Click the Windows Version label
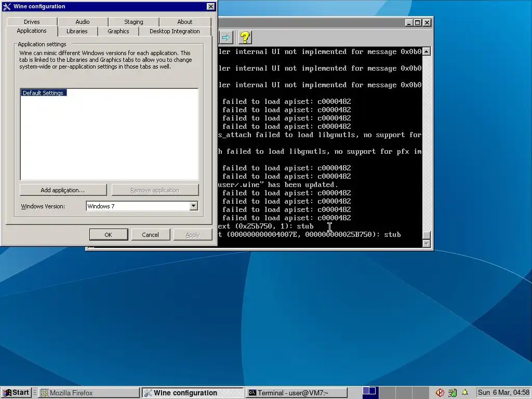This screenshot has height=399, width=532. [43, 206]
